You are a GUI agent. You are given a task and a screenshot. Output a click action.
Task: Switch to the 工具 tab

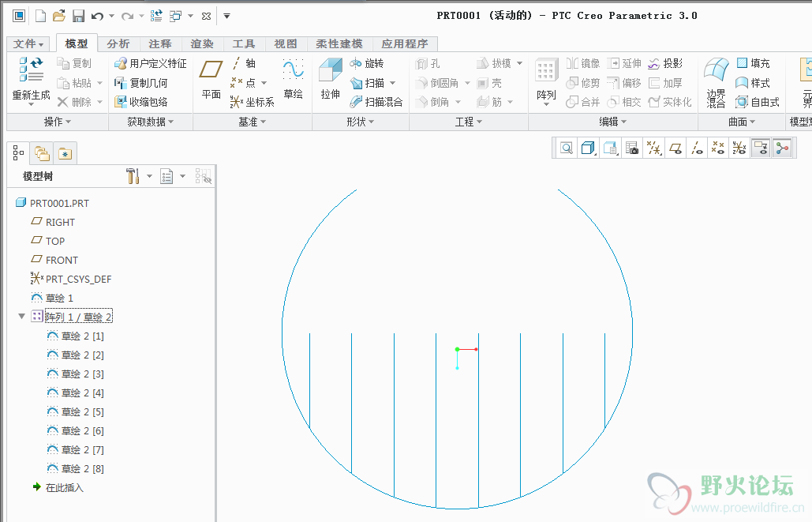pyautogui.click(x=243, y=44)
